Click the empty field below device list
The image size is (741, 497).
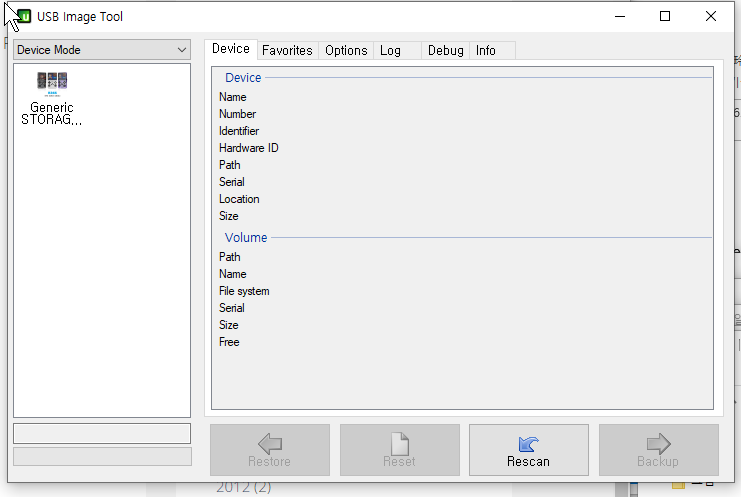[102, 433]
